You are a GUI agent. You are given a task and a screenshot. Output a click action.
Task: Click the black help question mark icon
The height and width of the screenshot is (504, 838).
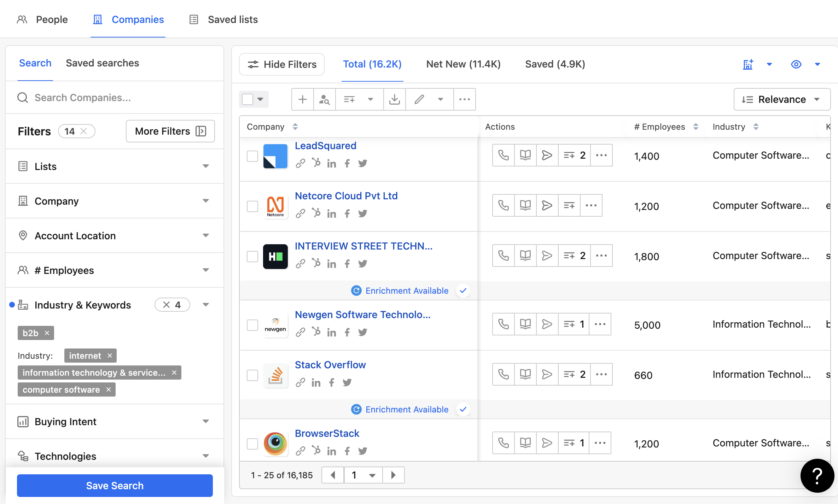tap(817, 476)
